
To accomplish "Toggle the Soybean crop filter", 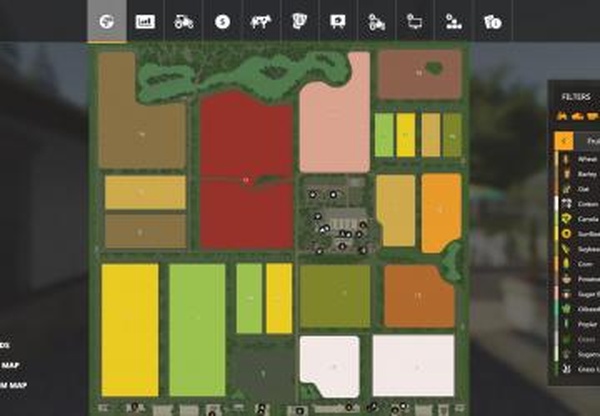I will 577,249.
